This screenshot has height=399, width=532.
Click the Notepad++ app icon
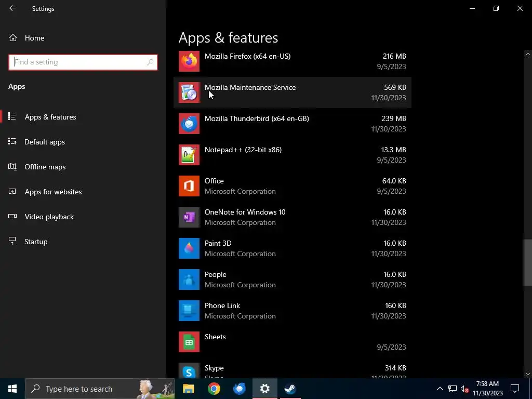coord(189,155)
